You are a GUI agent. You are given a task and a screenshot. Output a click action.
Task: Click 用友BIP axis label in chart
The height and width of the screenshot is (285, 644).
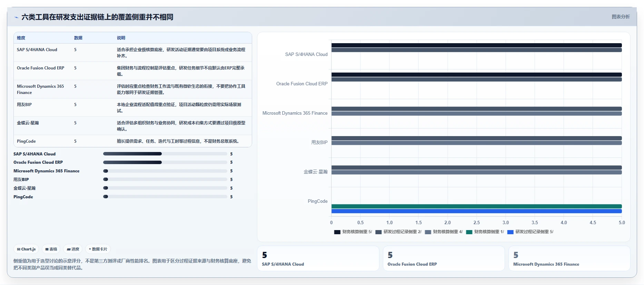[x=319, y=142]
